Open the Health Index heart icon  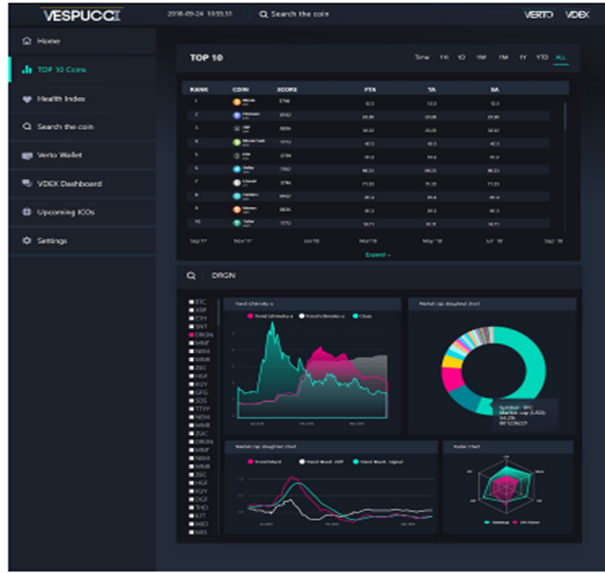point(27,99)
